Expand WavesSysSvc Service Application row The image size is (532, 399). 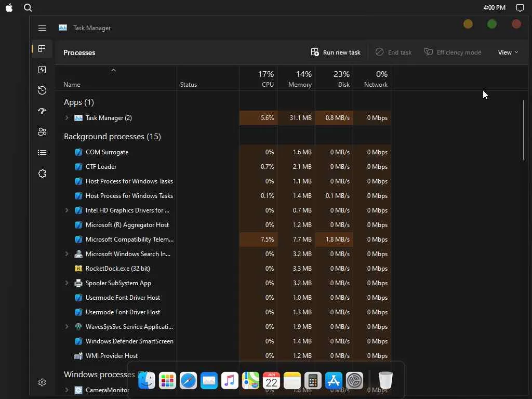point(67,327)
